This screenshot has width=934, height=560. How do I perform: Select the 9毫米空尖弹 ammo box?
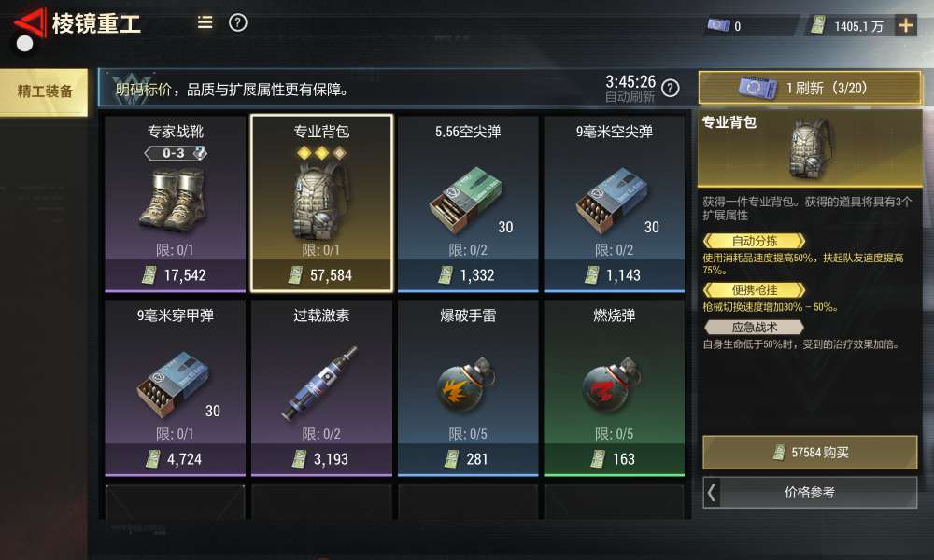pyautogui.click(x=615, y=203)
